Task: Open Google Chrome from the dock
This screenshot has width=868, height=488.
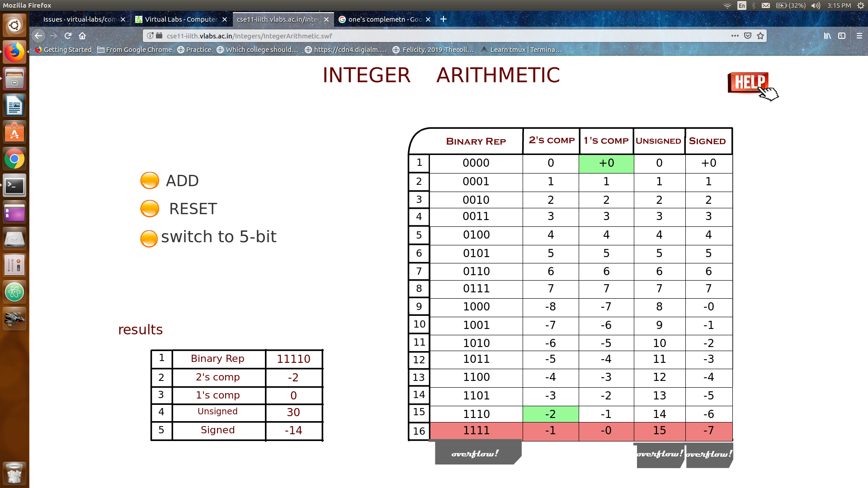Action: [x=14, y=159]
